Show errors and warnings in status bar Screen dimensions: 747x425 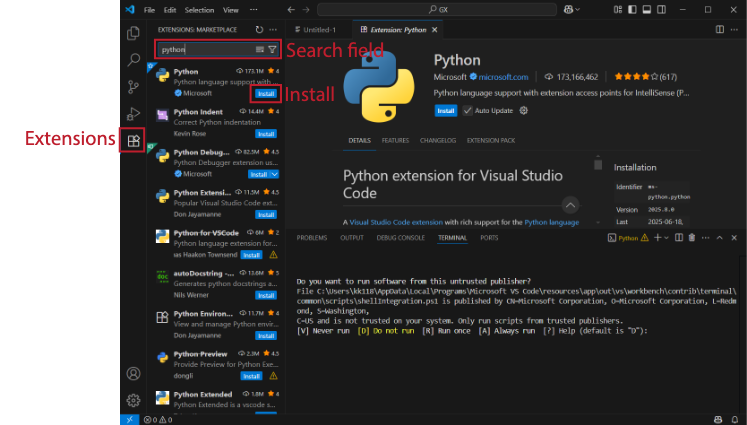(x=158, y=420)
